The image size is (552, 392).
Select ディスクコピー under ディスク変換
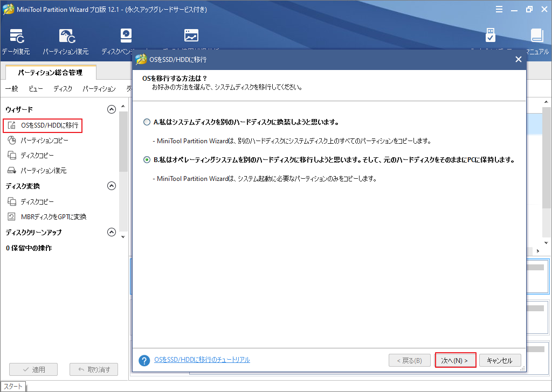[37, 202]
